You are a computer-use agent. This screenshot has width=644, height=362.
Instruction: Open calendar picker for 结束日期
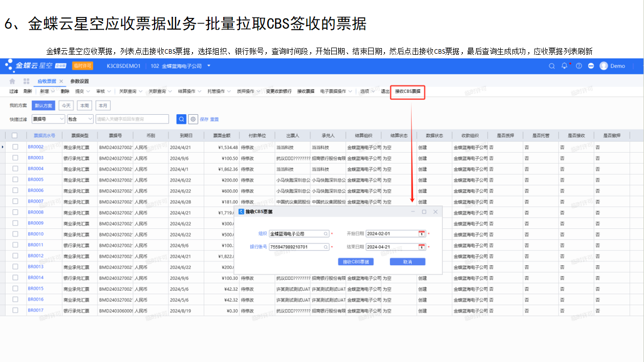pos(421,247)
